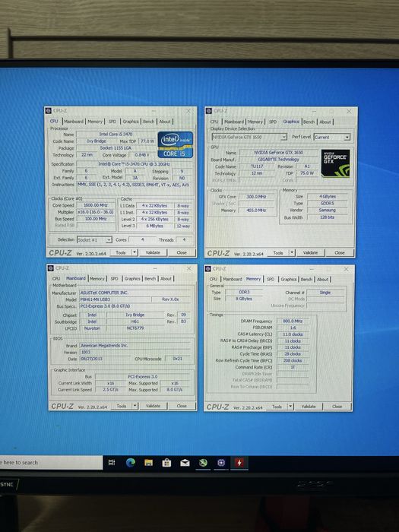Click the Southbridge value 'H61'
Viewport: 399px width, 532px height.
135,321
